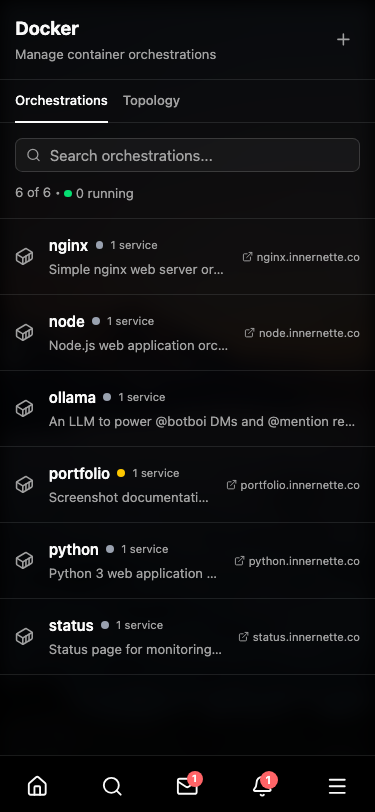Open Search from the bottom navigation bar

tap(112, 786)
